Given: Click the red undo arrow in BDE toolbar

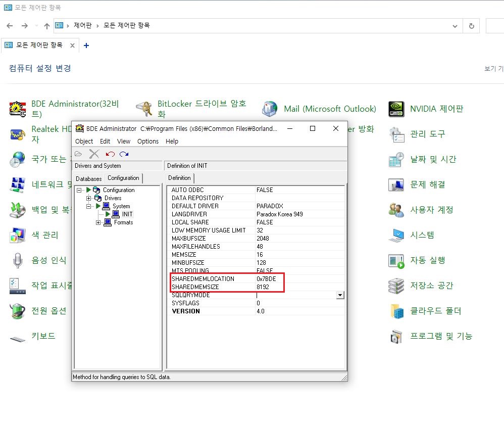Looking at the screenshot, I should pyautogui.click(x=110, y=154).
